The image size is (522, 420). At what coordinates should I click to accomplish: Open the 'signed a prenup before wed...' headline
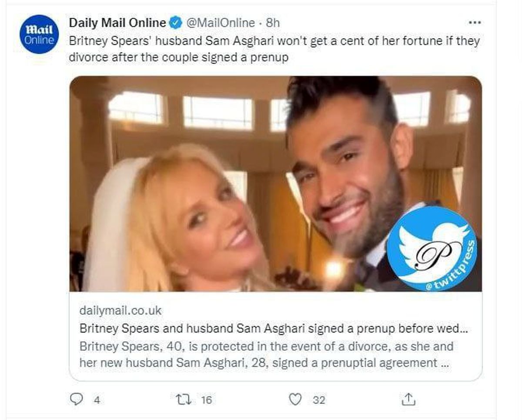[x=274, y=328]
